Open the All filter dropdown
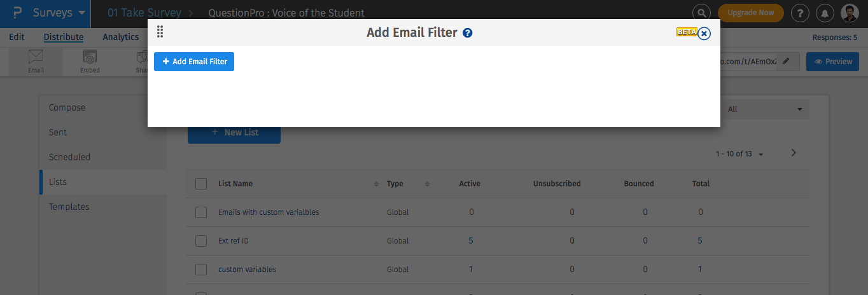 [764, 109]
